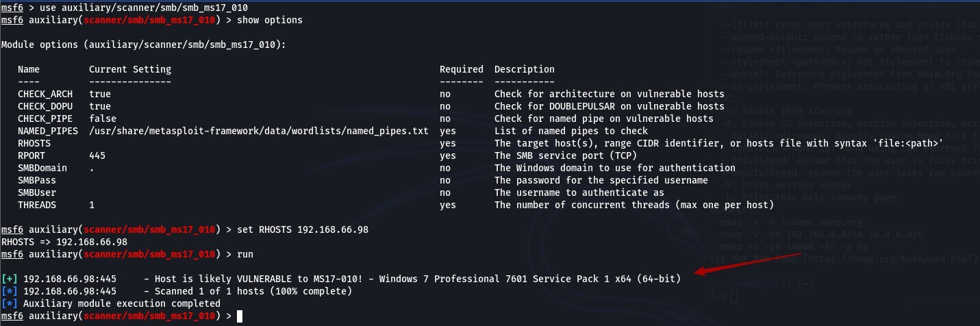
Task: Click the SMBDomain option name
Action: (42, 168)
